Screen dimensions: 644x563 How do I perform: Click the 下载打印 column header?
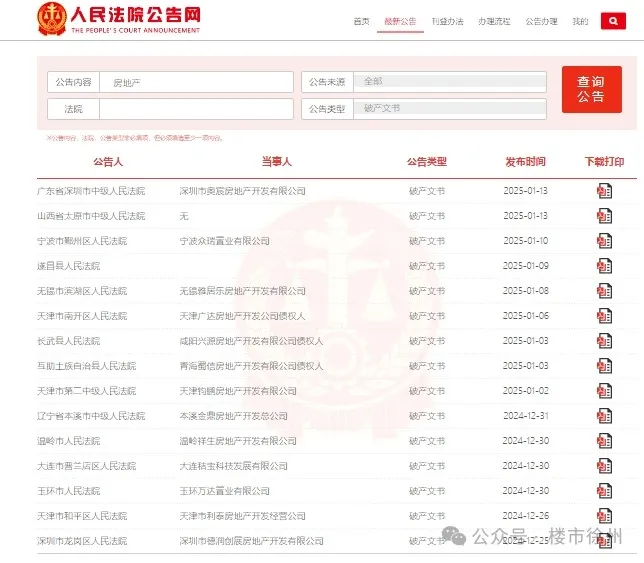coord(604,162)
